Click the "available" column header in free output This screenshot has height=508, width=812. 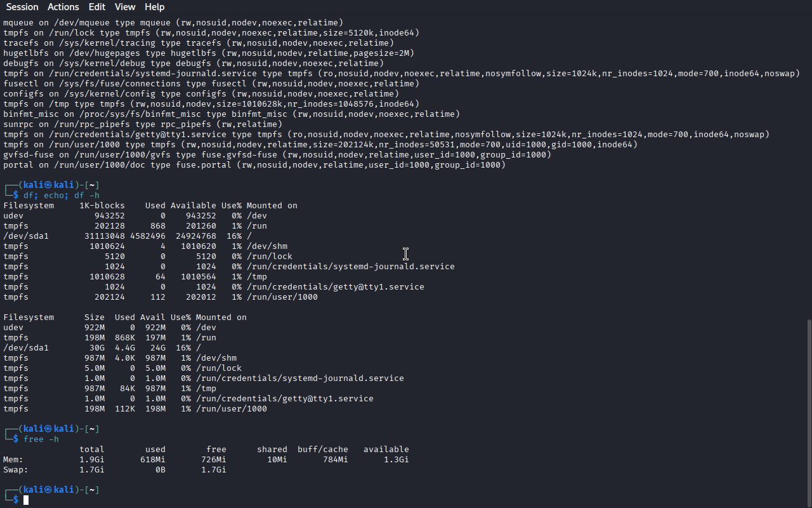click(386, 450)
